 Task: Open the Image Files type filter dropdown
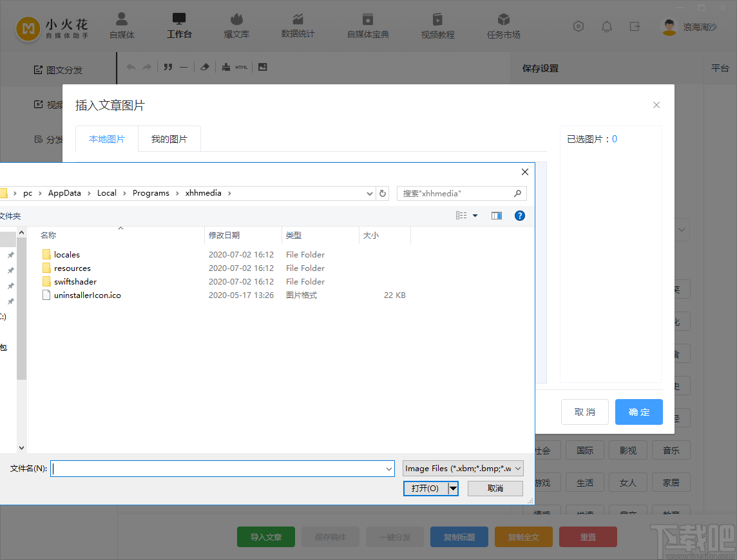click(518, 469)
